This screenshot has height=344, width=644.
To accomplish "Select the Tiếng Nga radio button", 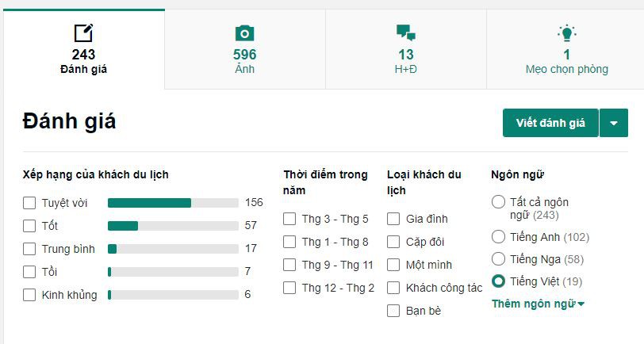I will click(x=498, y=259).
